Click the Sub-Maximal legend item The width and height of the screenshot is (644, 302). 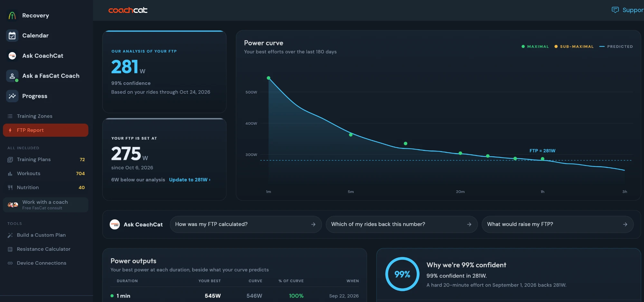[574, 47]
